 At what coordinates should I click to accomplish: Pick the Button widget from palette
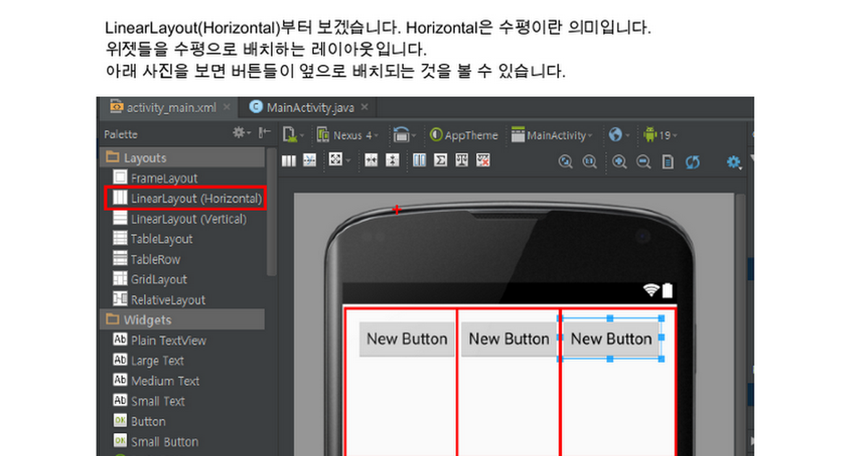pyautogui.click(x=140, y=421)
